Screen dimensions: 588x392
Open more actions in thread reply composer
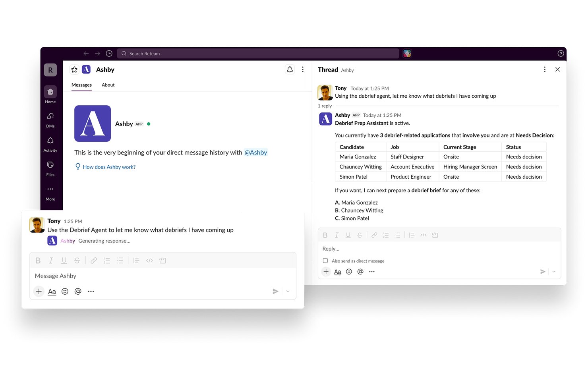[x=372, y=272]
